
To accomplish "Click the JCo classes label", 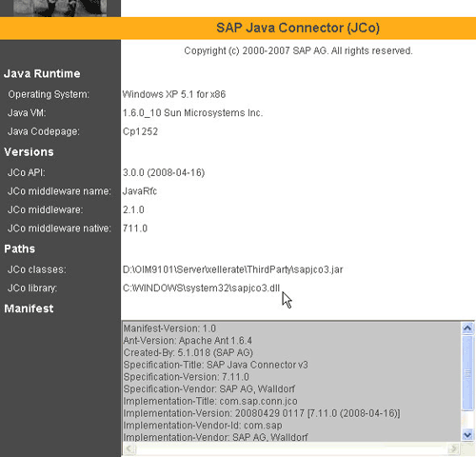I will tap(37, 269).
